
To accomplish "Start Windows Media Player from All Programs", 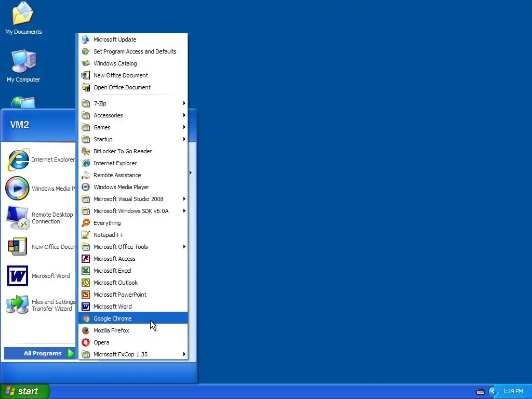I will (133, 187).
